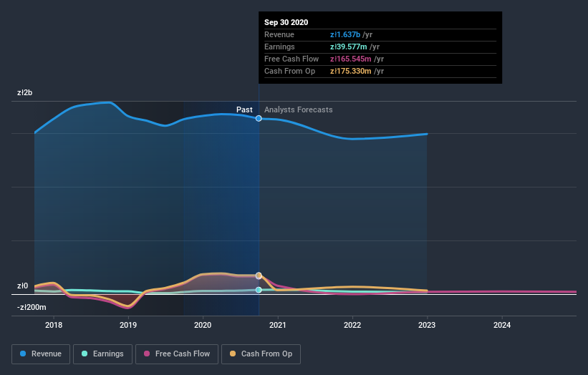Click the 2023 x-axis label
The height and width of the screenshot is (375, 588).
(x=427, y=325)
